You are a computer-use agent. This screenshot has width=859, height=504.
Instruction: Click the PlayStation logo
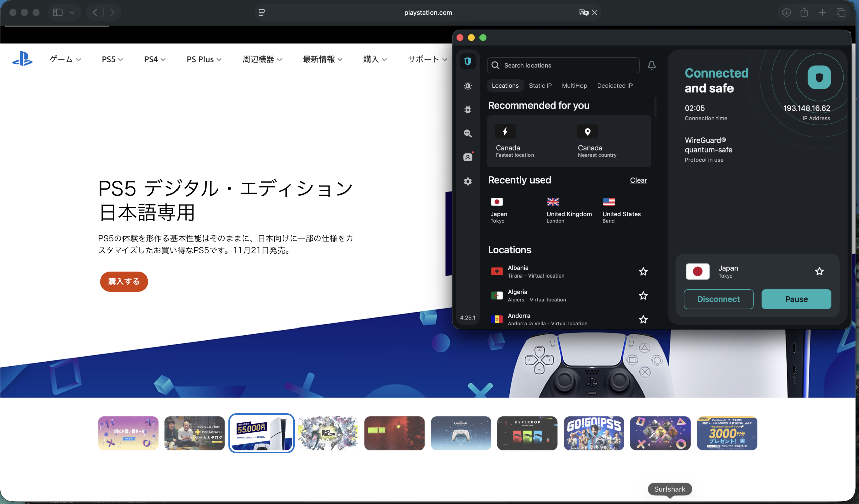pos(22,59)
